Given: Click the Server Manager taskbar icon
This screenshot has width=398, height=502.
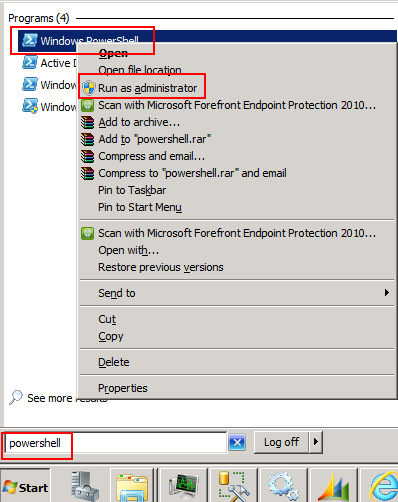Looking at the screenshot, I should pos(85,487).
